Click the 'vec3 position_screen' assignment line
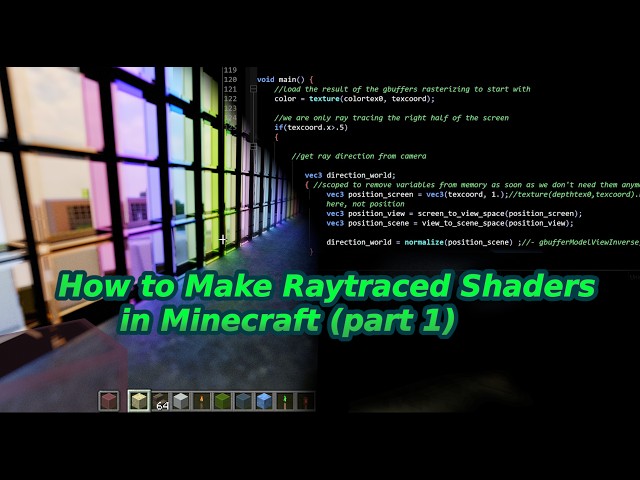The width and height of the screenshot is (640, 480). (483, 194)
